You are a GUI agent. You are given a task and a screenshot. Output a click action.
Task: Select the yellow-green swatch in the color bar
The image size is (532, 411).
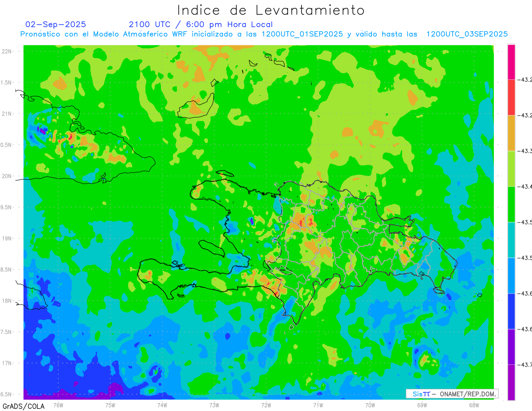(511, 168)
